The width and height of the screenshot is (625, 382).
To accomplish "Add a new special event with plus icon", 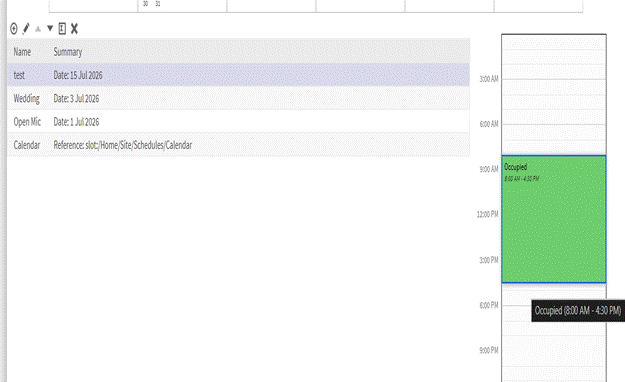I will pos(14,29).
